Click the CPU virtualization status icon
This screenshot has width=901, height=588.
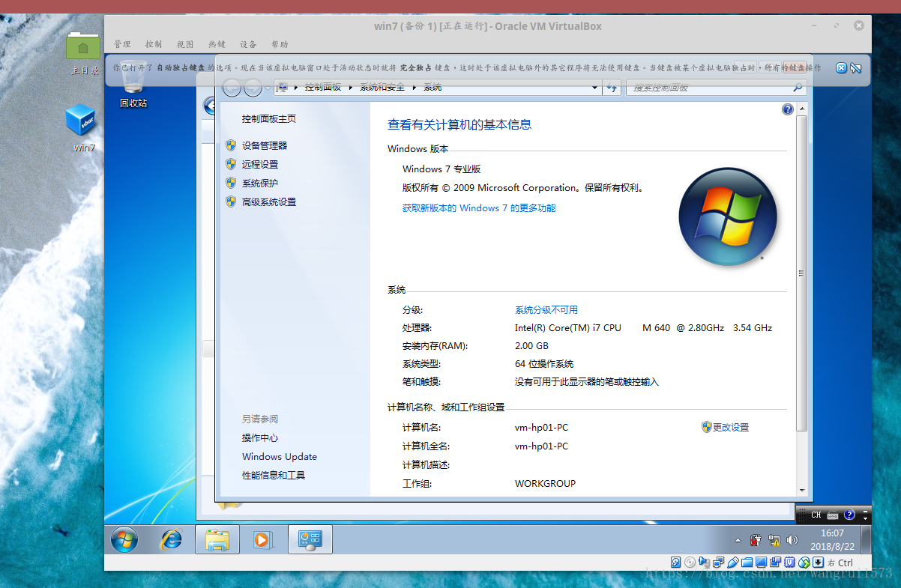tap(789, 563)
